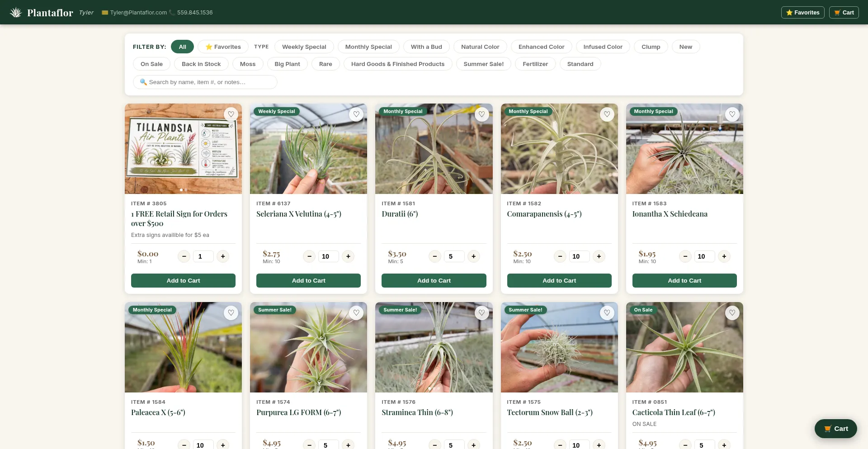This screenshot has height=449, width=868.
Task: Favorite the FREE Retail Sign item
Action: 231,114
